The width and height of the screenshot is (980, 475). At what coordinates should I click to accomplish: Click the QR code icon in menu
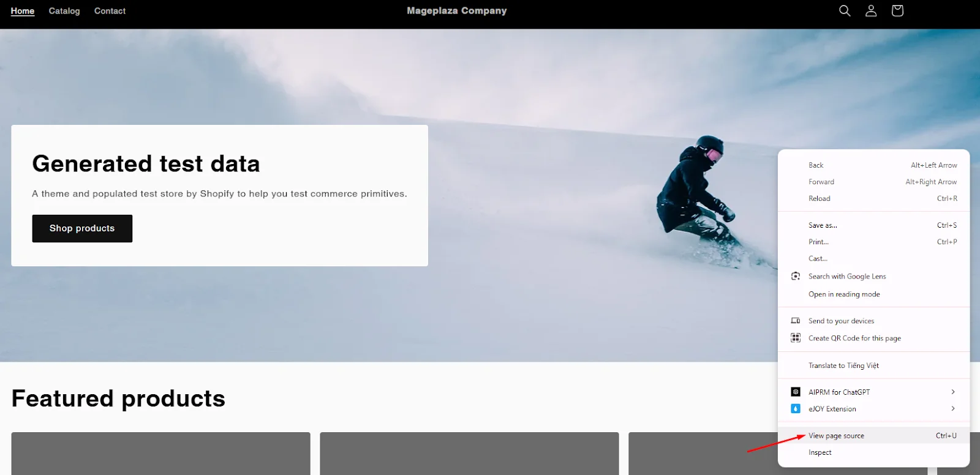pos(796,338)
